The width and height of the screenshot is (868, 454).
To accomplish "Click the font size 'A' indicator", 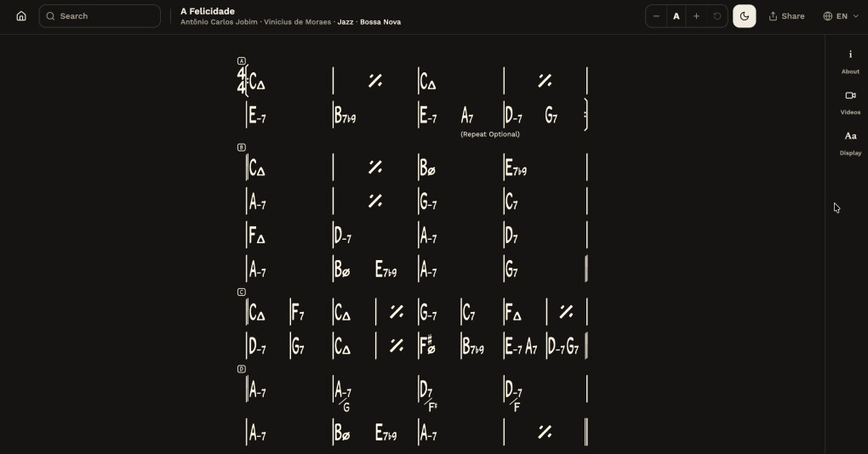I will pyautogui.click(x=676, y=16).
